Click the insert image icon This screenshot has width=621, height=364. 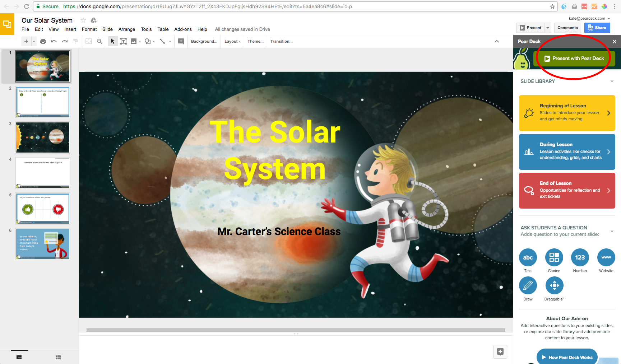134,41
